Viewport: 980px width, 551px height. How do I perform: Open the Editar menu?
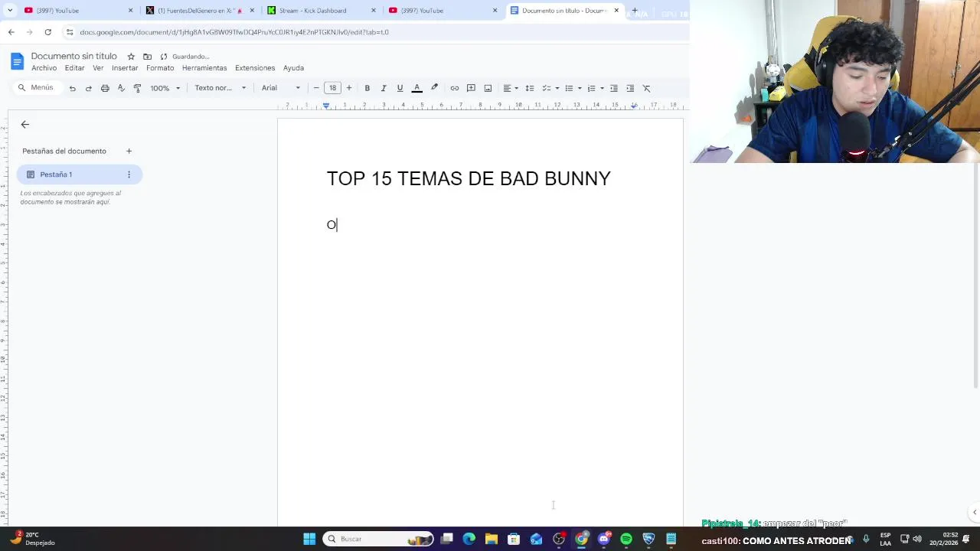coord(75,68)
